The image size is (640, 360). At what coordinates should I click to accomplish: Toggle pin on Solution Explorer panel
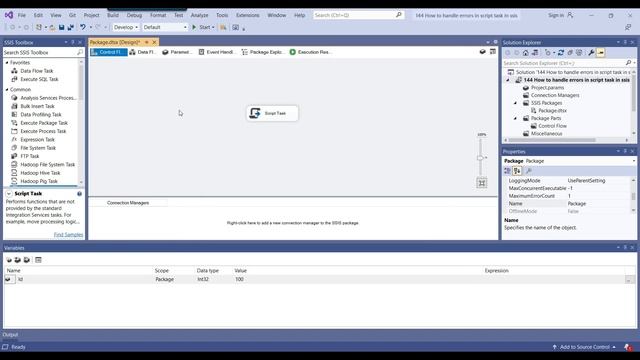coord(625,42)
